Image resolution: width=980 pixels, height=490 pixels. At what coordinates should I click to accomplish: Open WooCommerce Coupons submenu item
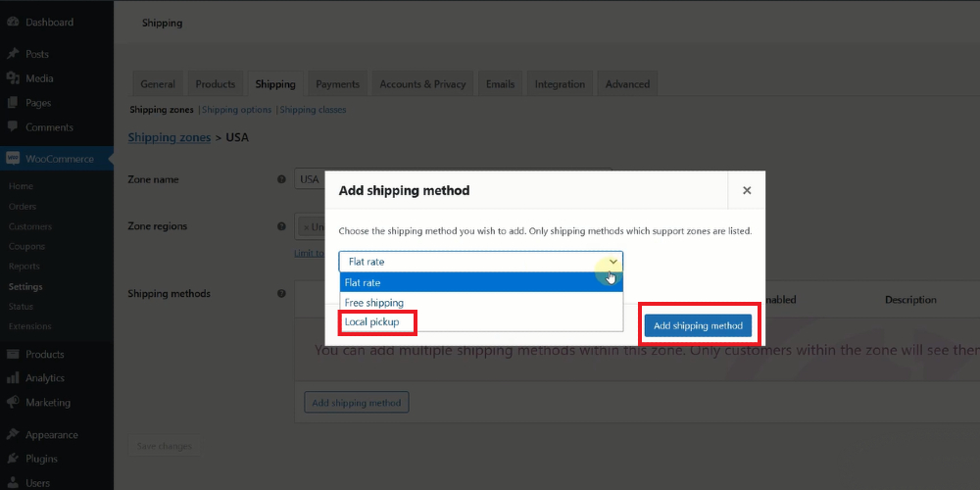tap(26, 246)
